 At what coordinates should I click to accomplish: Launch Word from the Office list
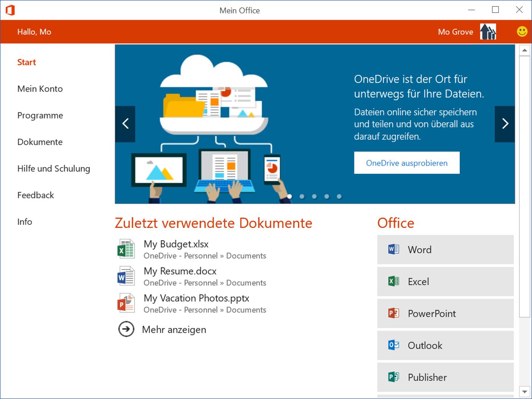[445, 250]
